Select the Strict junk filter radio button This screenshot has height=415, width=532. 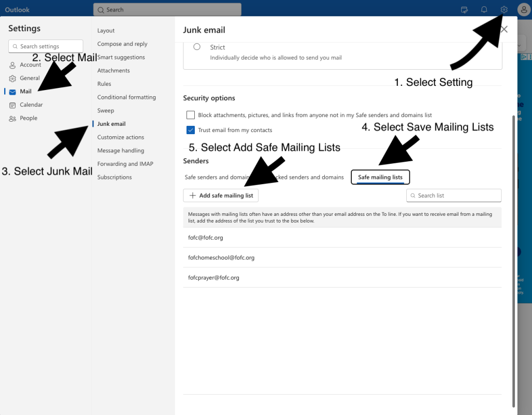197,47
